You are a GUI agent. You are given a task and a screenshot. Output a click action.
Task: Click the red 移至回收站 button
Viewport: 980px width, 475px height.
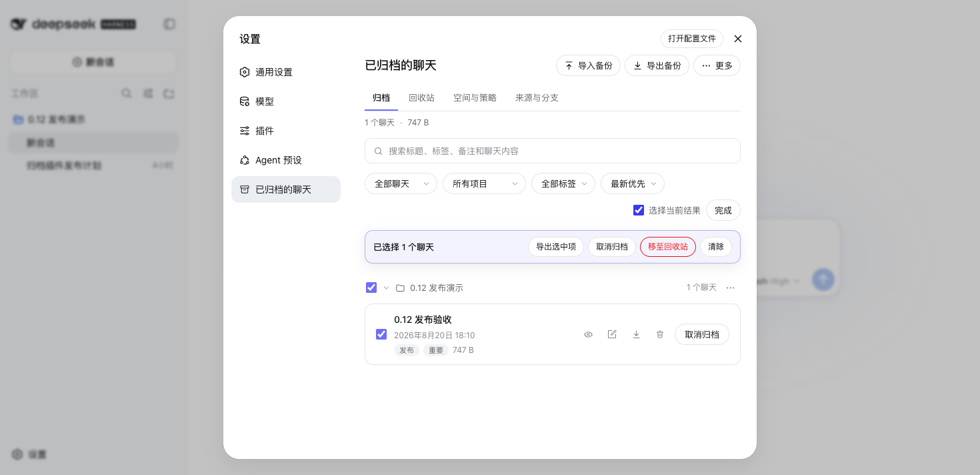pyautogui.click(x=668, y=247)
